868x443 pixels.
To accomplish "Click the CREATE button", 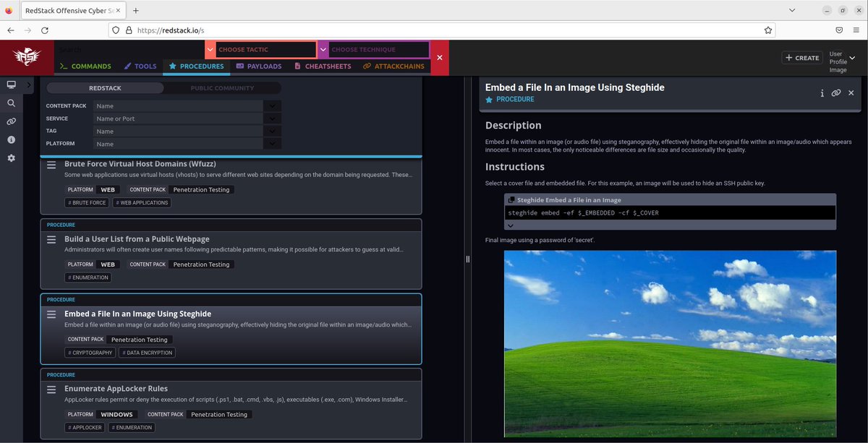I will tap(802, 57).
